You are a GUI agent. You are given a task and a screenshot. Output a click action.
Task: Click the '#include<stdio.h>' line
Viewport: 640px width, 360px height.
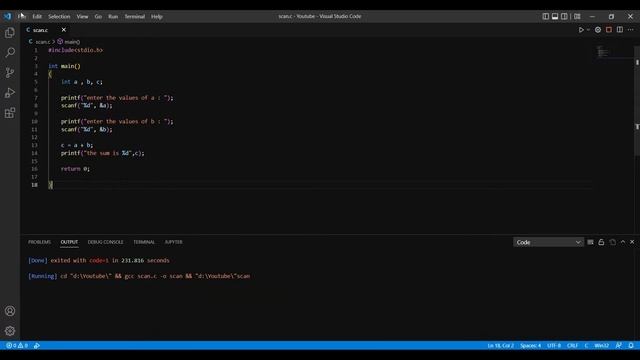pyautogui.click(x=76, y=50)
